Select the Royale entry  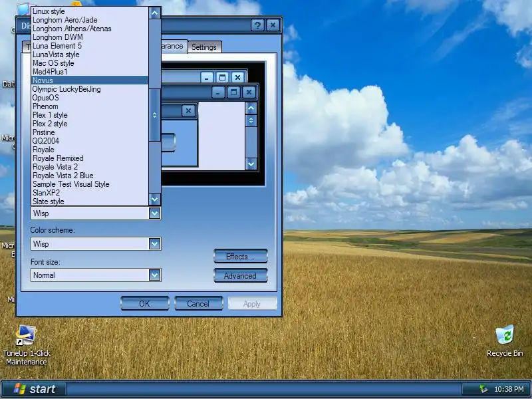90,150
